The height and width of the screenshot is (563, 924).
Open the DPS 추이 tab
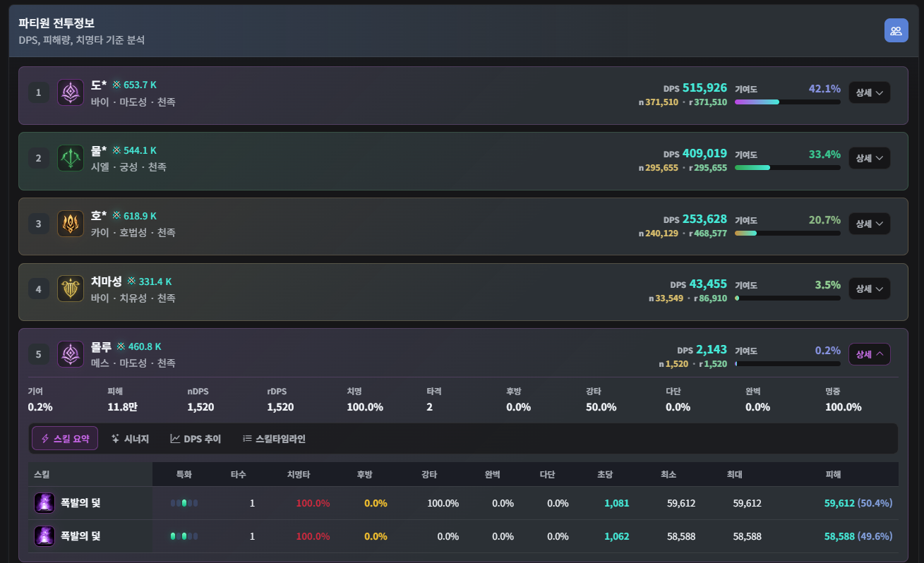(x=196, y=439)
